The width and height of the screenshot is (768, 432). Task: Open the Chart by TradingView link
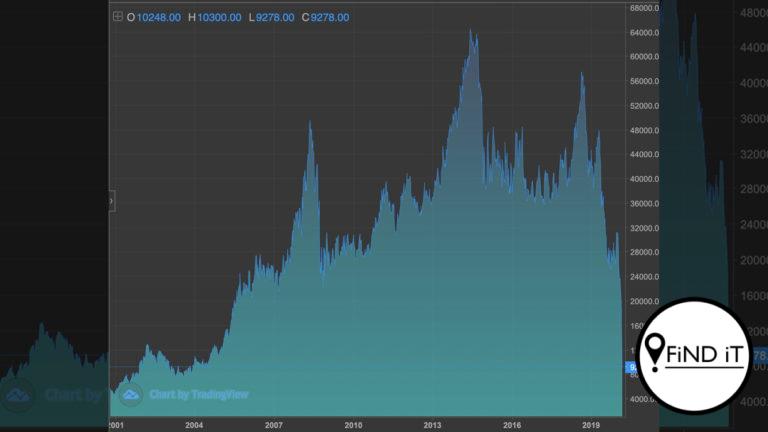pos(199,395)
